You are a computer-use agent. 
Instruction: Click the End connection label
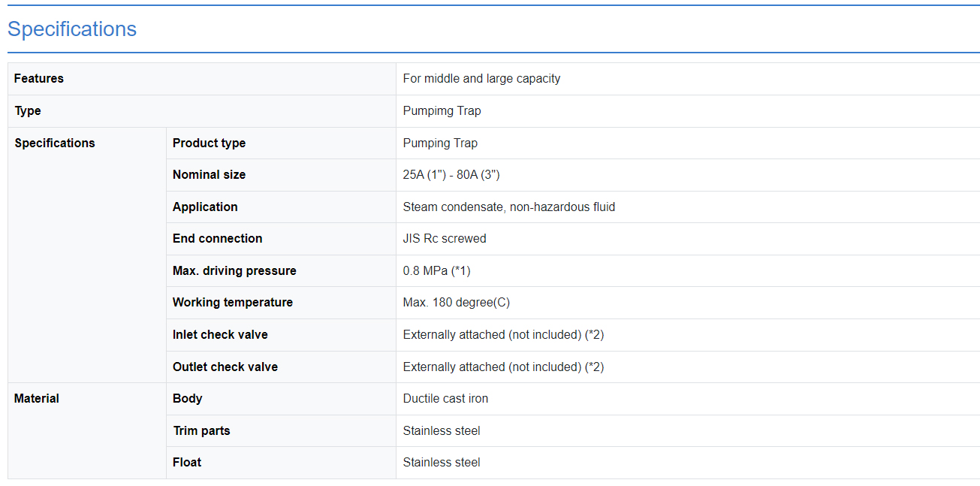(217, 239)
